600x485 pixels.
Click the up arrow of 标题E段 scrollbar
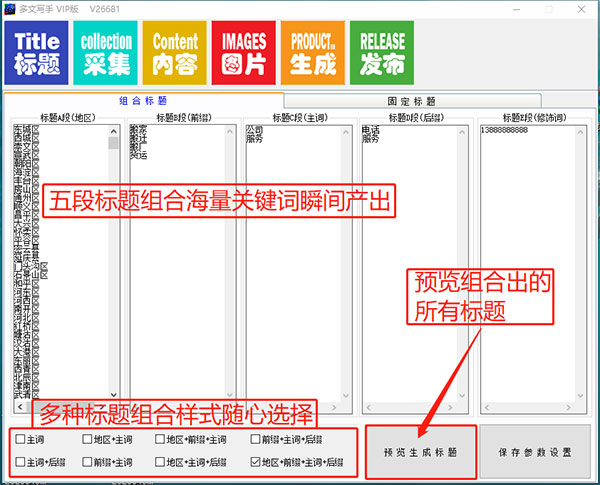(580, 131)
